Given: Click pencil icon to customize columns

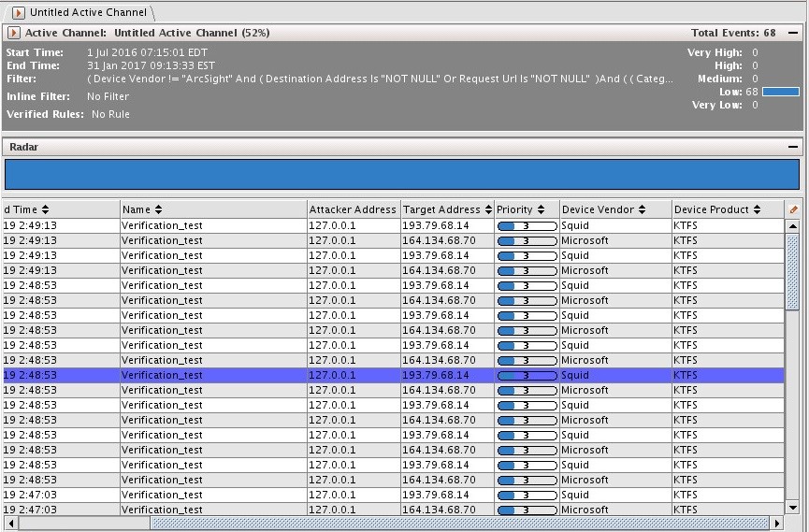Looking at the screenshot, I should point(794,209).
